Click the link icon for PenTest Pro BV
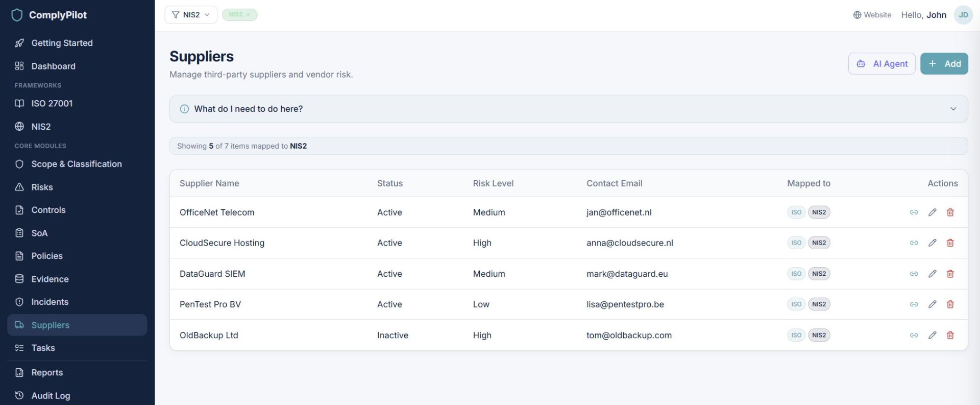The width and height of the screenshot is (980, 405). click(914, 304)
